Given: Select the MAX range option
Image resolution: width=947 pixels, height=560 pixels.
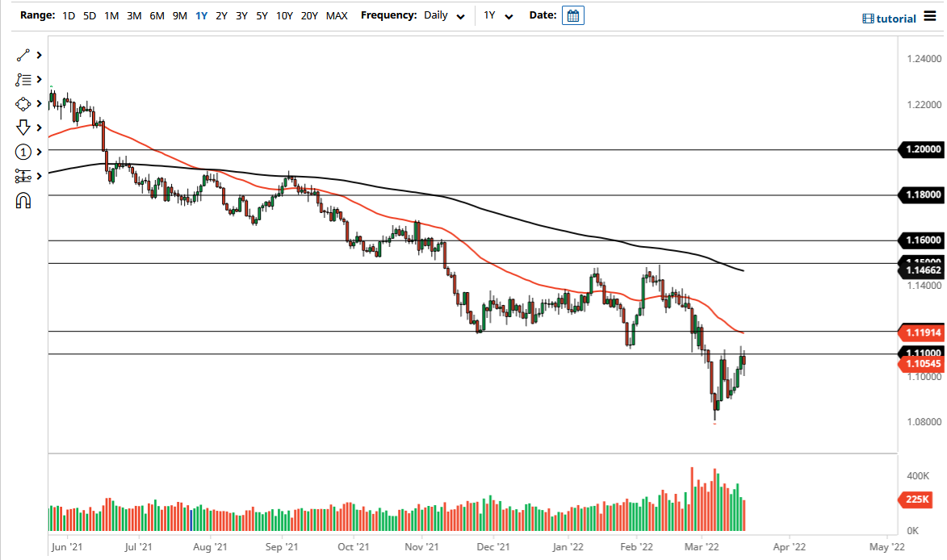Looking at the screenshot, I should point(336,15).
